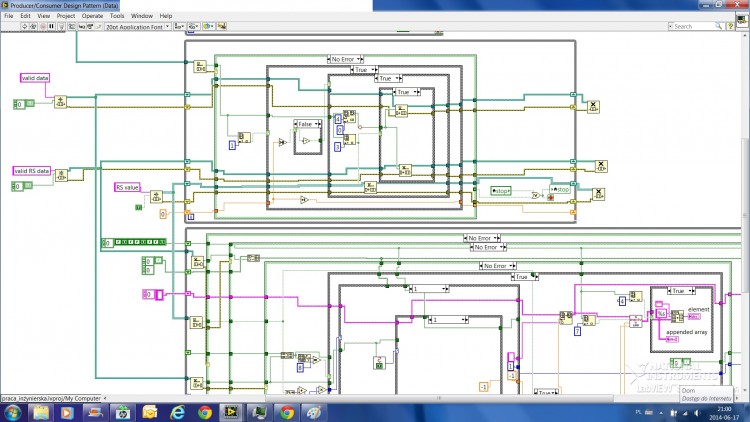The height and width of the screenshot is (422, 750).
Task: Click the context help question mark icon
Action: pyautogui.click(x=730, y=26)
